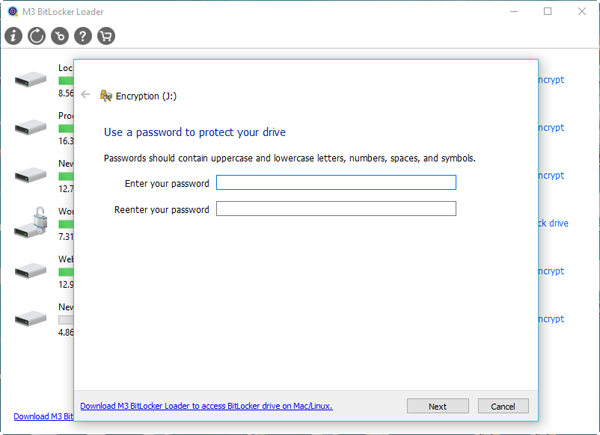Click the info icon in the toolbar
Image resolution: width=600 pixels, height=435 pixels.
tap(14, 36)
